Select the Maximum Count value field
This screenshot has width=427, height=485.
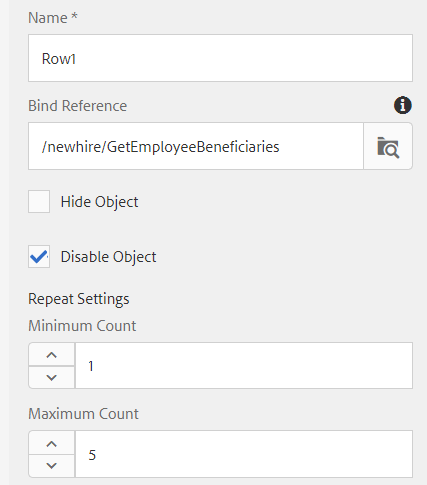coord(244,454)
